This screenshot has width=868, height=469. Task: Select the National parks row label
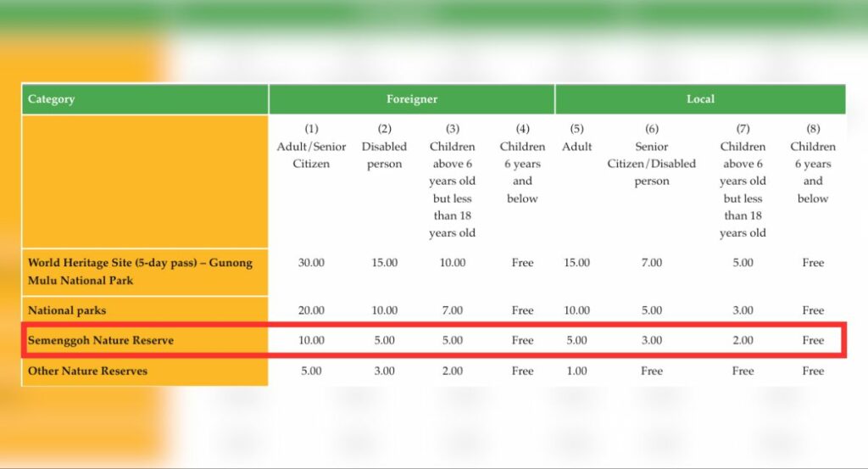pos(67,310)
